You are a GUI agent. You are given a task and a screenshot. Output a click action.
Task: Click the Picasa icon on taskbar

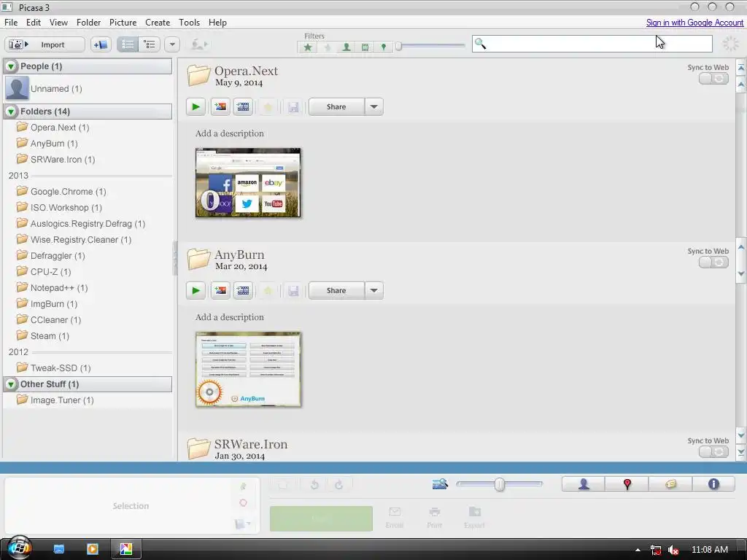[x=125, y=549]
